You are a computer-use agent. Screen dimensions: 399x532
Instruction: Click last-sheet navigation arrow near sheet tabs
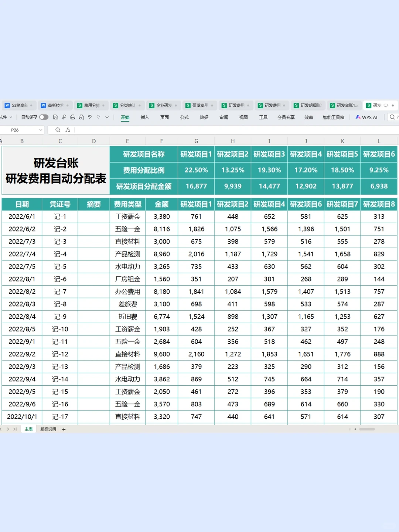tap(15, 429)
